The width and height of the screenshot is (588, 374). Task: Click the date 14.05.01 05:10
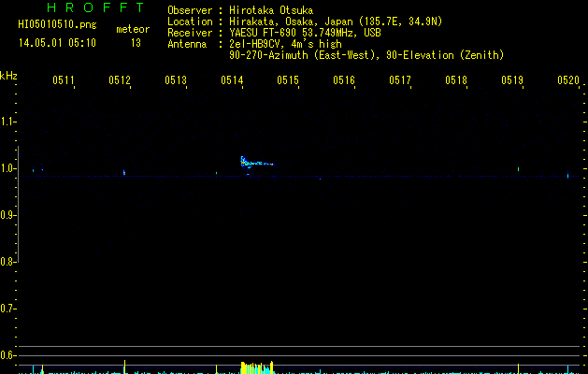[x=57, y=43]
